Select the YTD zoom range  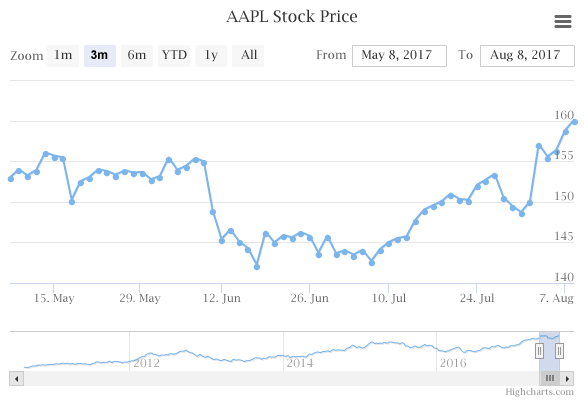174,56
